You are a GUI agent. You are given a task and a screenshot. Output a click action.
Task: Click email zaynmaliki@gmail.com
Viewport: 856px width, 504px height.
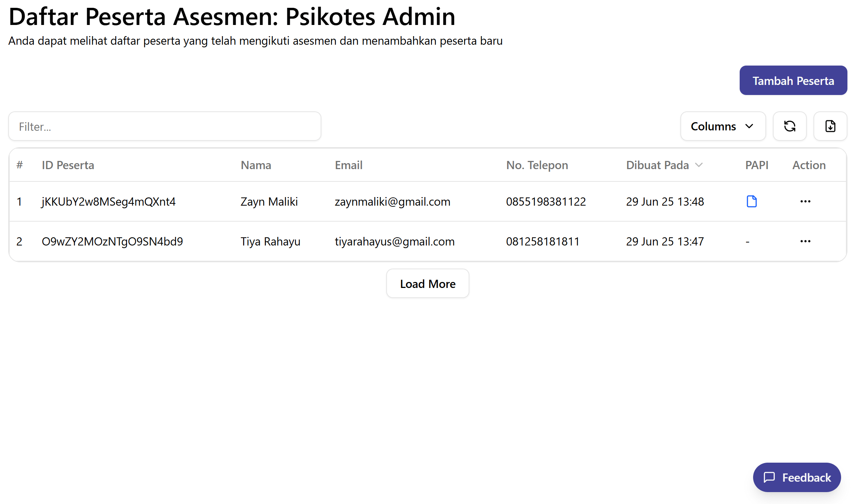pos(393,202)
